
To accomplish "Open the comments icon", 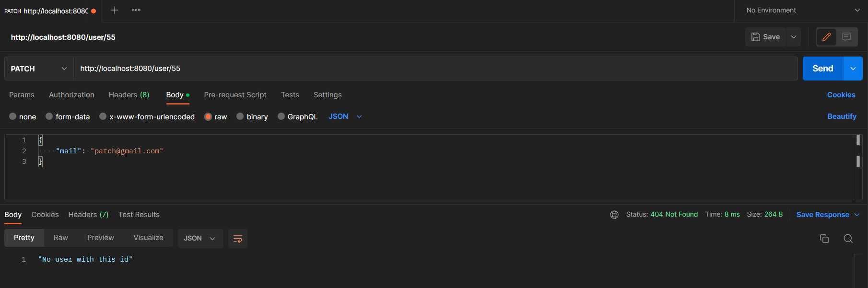I will [x=846, y=37].
